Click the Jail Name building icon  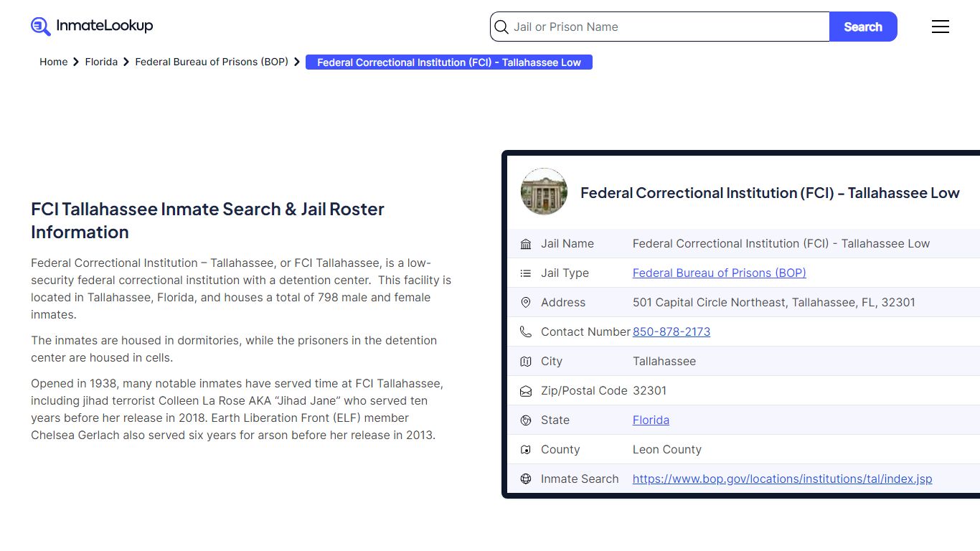coord(526,244)
